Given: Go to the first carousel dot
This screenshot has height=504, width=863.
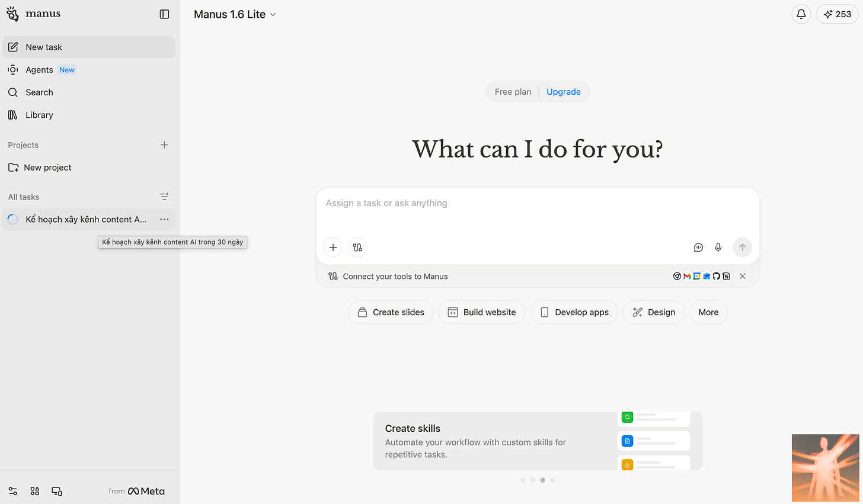Looking at the screenshot, I should 523,480.
